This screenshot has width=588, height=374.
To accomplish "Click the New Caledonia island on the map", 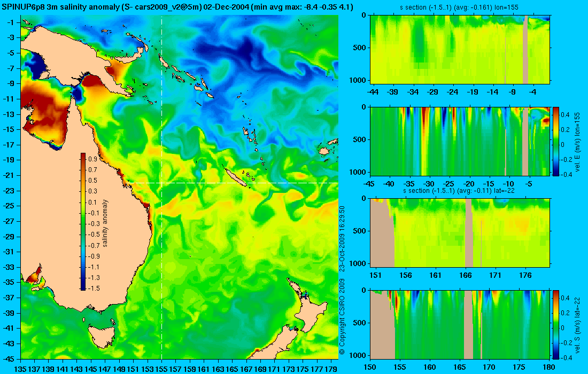I will (x=235, y=177).
